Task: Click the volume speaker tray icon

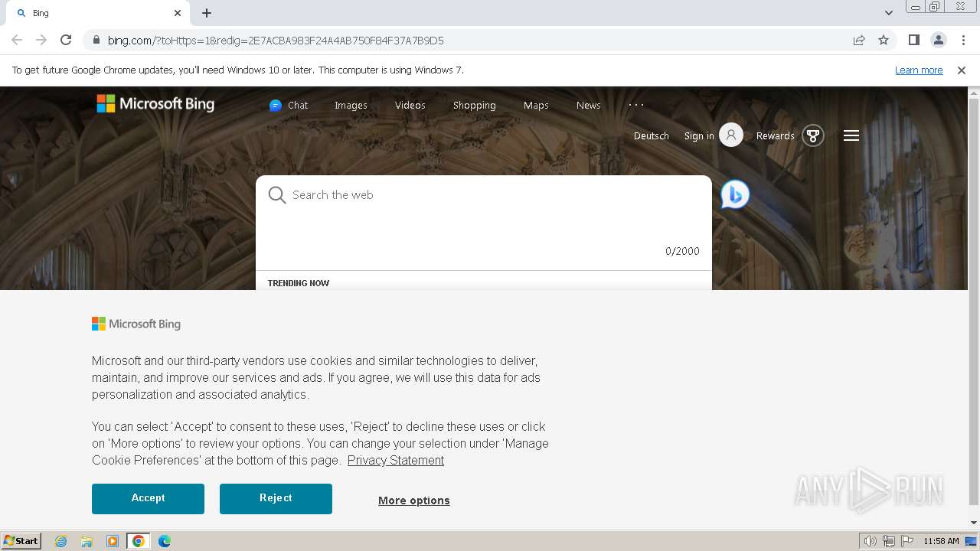Action: (870, 541)
